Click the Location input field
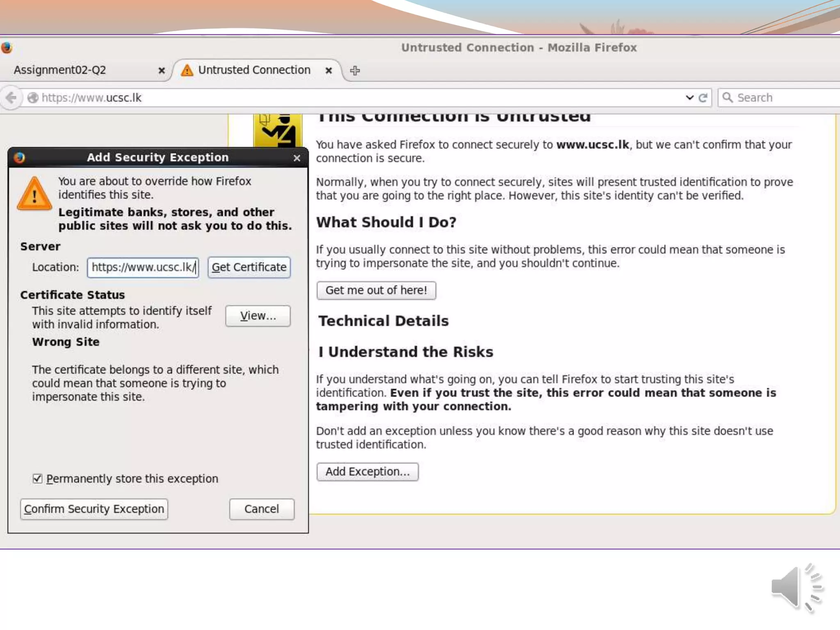 point(143,267)
